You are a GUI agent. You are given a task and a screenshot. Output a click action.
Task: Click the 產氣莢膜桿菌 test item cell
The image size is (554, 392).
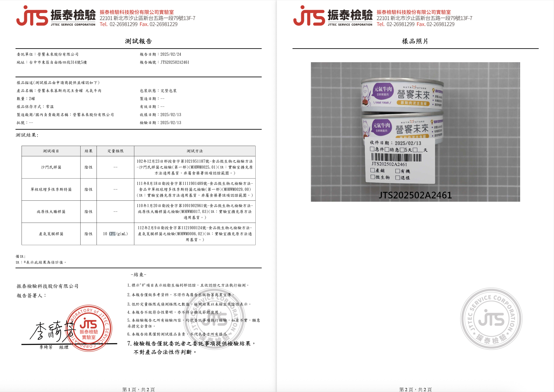tap(51, 234)
